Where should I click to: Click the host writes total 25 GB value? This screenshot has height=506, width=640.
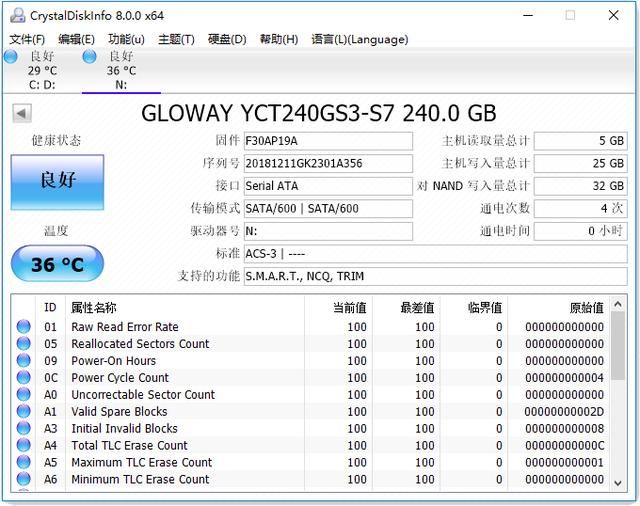(x=580, y=163)
